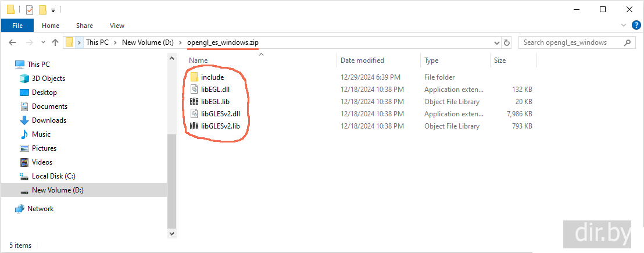This screenshot has width=644, height=253.
Task: Select the libGLESv2.dll file icon
Action: point(194,114)
